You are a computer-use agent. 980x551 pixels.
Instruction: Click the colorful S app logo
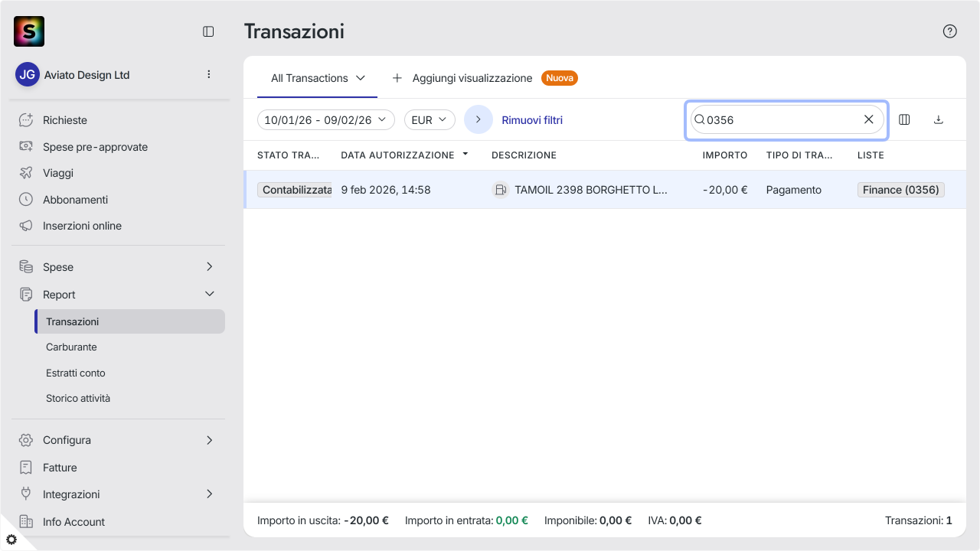[x=29, y=31]
